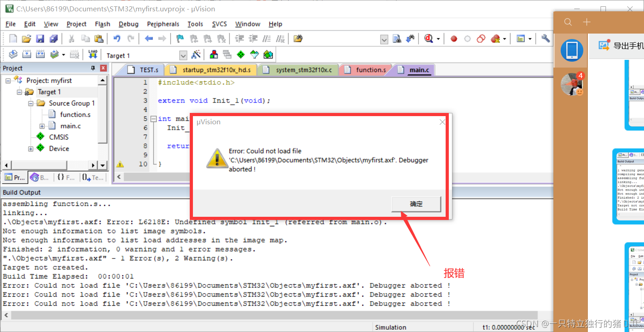Viewport: 644px width, 332px height.
Task: Switch to the Books panel tab
Action: pyautogui.click(x=40, y=178)
